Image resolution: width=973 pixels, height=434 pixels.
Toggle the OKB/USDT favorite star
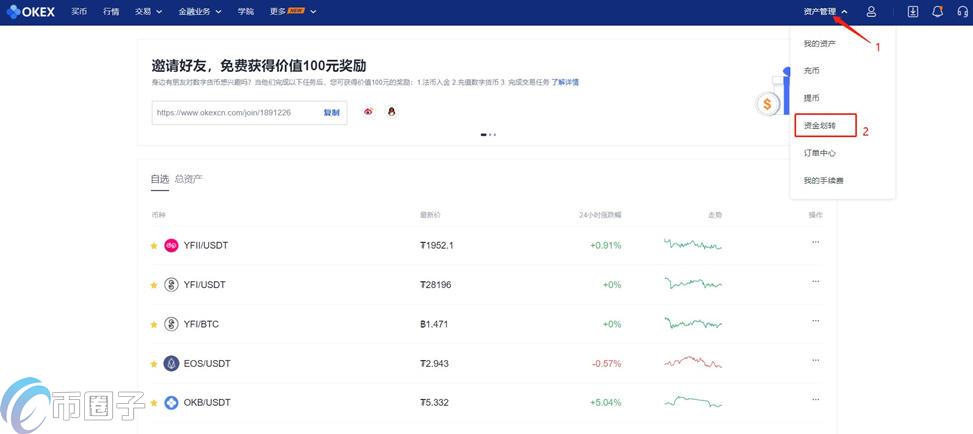point(154,403)
